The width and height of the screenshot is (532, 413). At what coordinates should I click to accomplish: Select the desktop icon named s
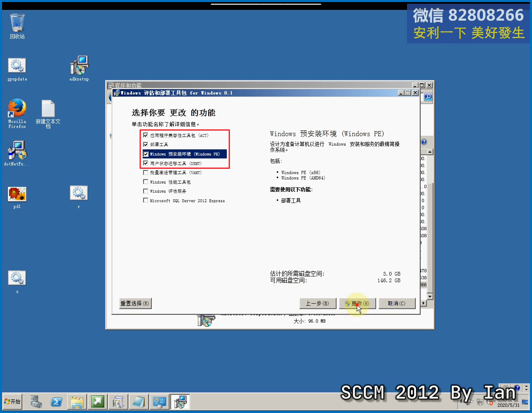17,282
